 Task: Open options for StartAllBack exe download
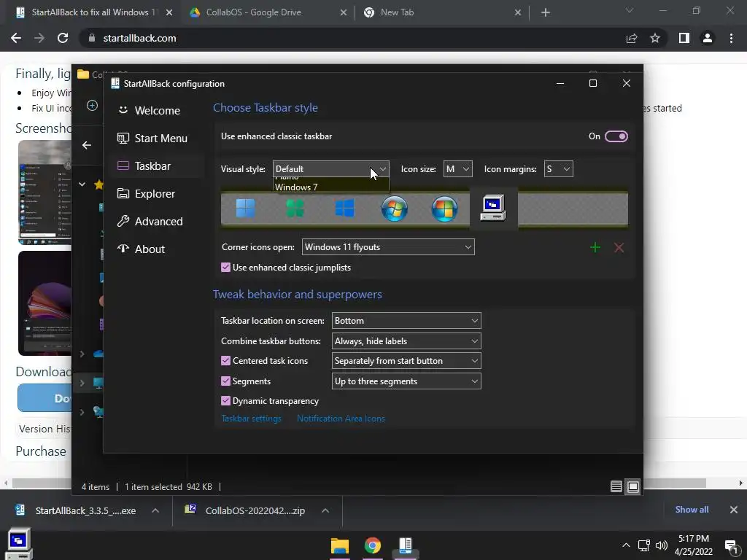click(155, 510)
